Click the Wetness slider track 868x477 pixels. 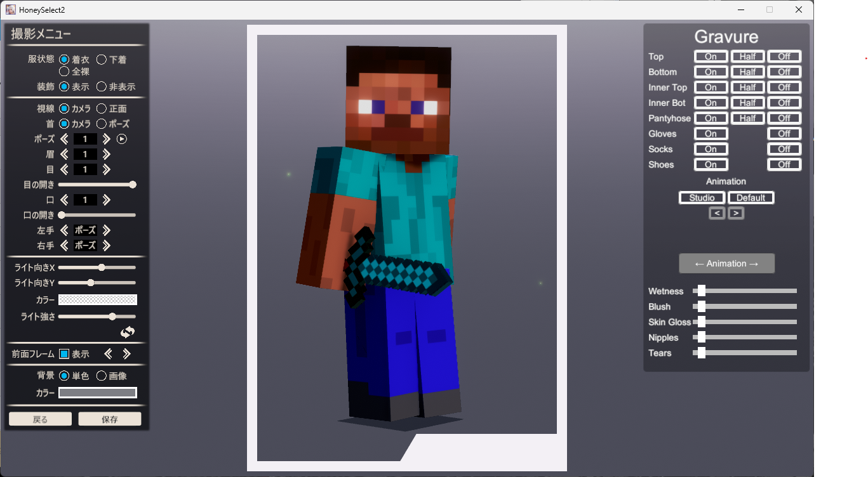(x=745, y=291)
